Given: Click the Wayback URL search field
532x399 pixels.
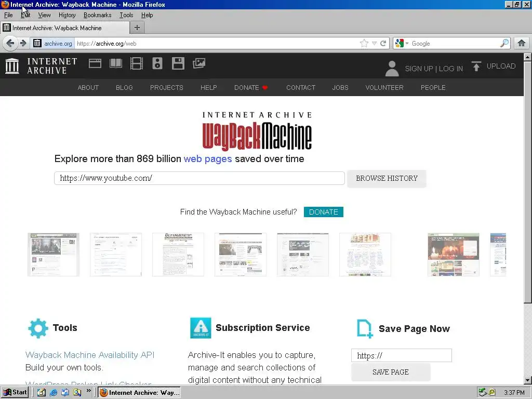Looking at the screenshot, I should point(199,178).
